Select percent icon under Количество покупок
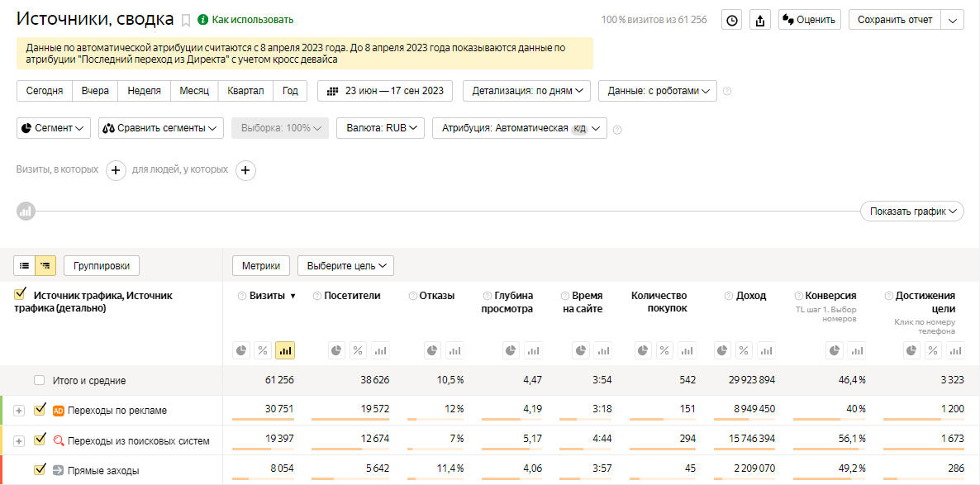Viewport: 980px width, 485px height. click(665, 350)
